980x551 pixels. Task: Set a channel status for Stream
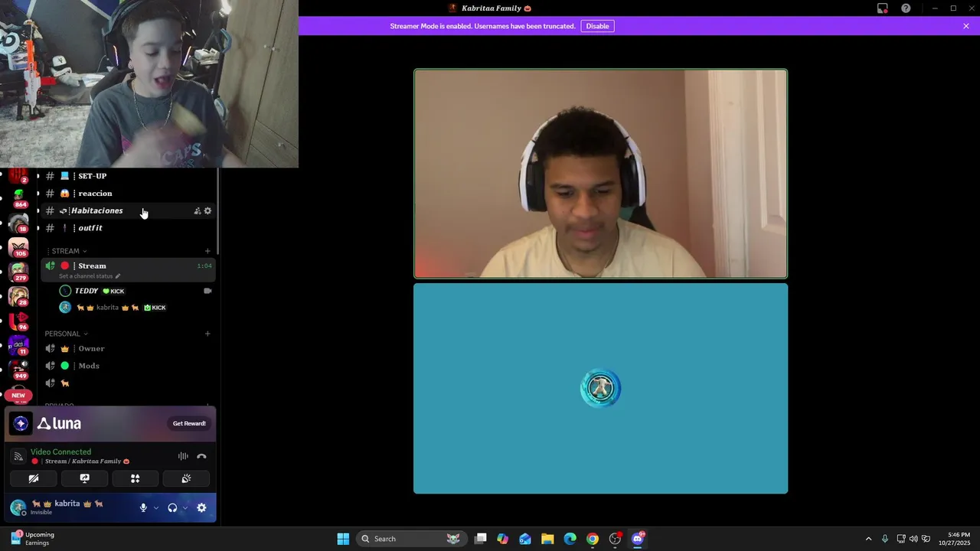click(x=90, y=275)
